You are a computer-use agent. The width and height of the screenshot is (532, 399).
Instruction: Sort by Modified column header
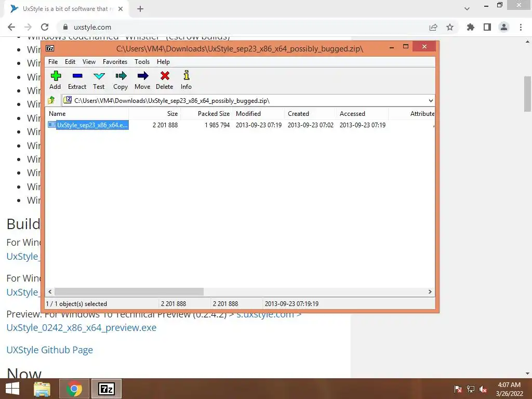tap(259, 114)
